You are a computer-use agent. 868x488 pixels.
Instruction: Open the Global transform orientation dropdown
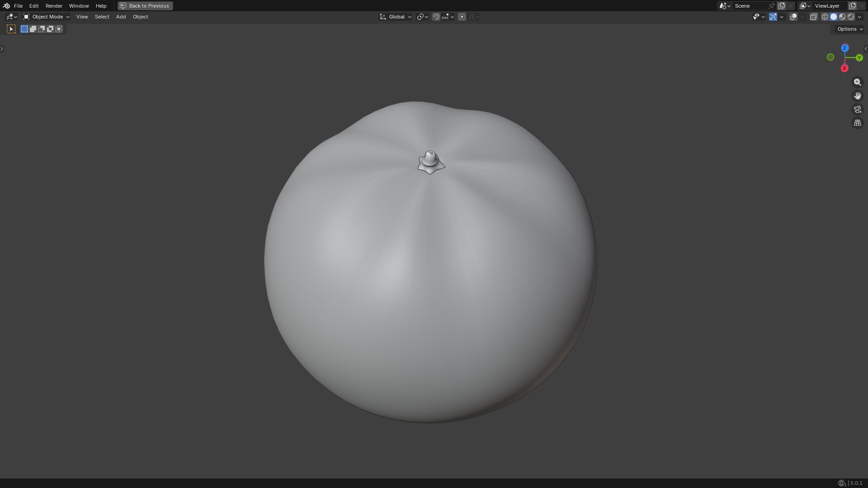click(x=396, y=17)
